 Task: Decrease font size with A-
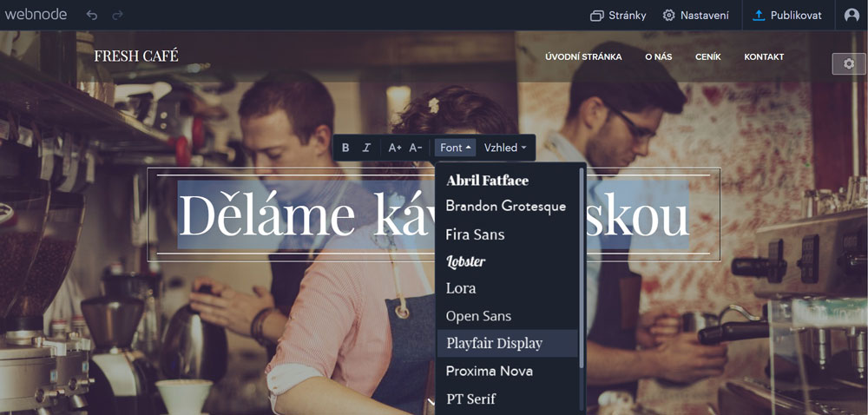click(416, 148)
